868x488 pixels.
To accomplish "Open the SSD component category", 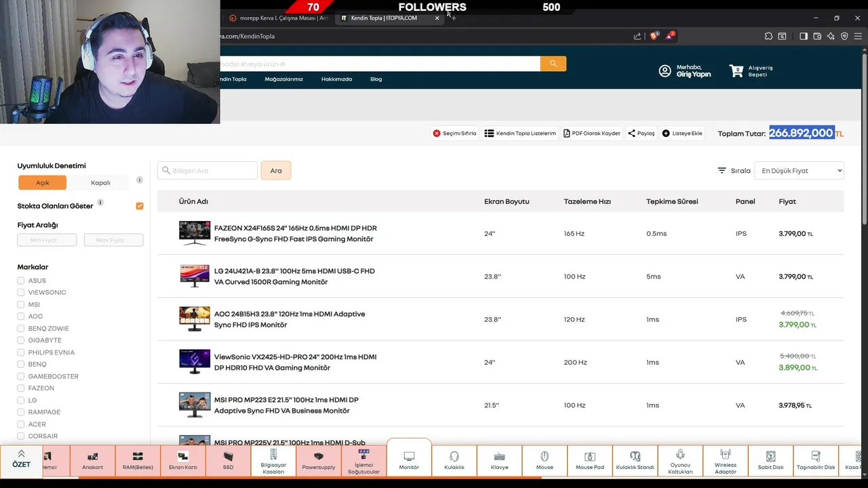I will click(229, 461).
